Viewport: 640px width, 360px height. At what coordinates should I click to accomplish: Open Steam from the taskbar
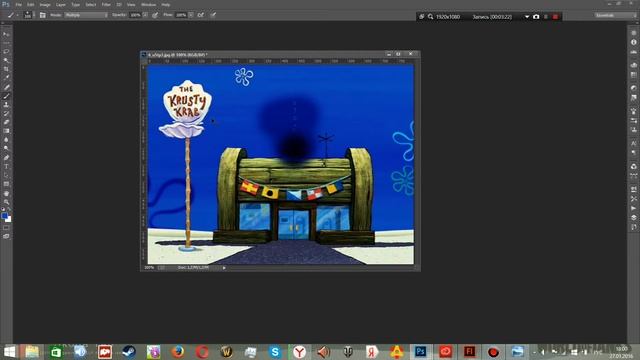pyautogui.click(x=129, y=351)
